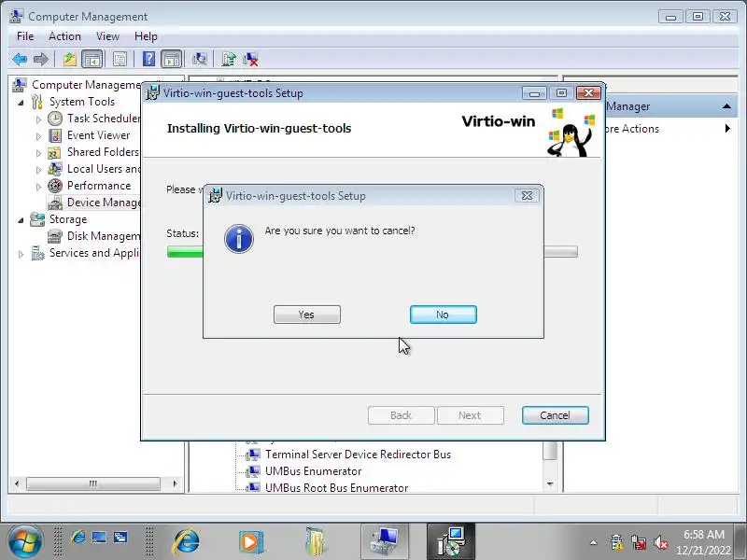Click Switch between windows quick launch icon
This screenshot has height=560, width=747.
[120, 538]
